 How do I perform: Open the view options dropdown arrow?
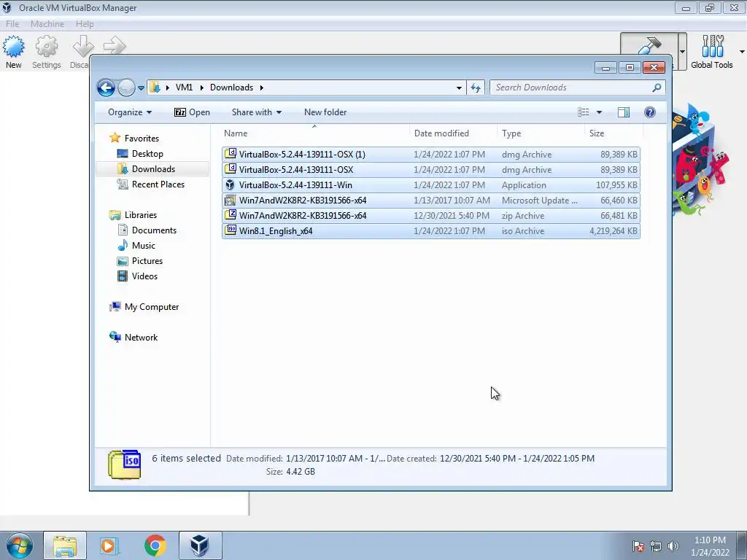pyautogui.click(x=600, y=112)
